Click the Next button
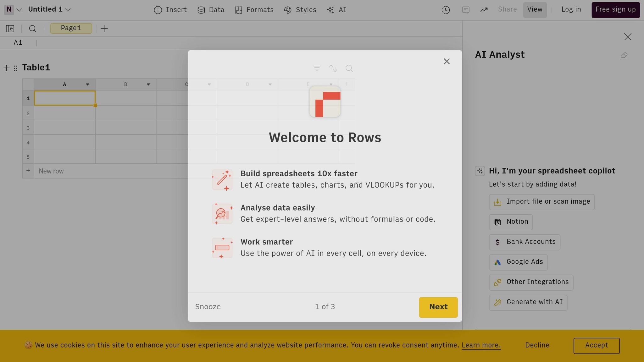This screenshot has height=362, width=644. click(x=438, y=307)
